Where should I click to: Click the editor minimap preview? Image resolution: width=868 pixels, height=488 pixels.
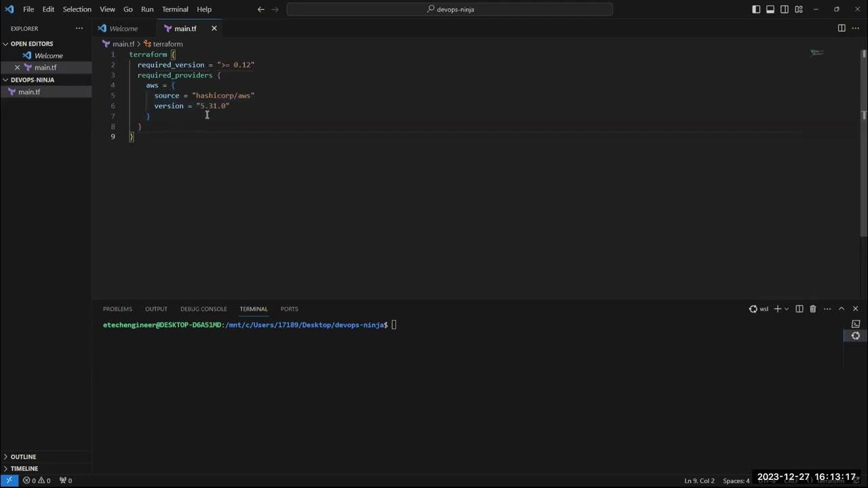click(816, 53)
